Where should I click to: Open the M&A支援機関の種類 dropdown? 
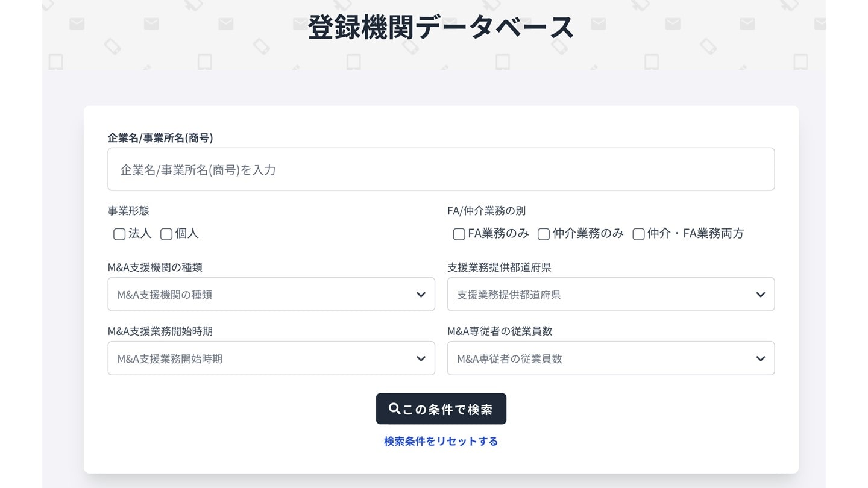coord(271,294)
